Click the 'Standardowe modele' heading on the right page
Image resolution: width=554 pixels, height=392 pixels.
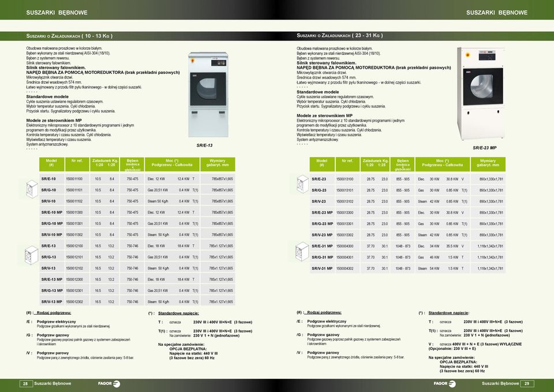pos(317,92)
